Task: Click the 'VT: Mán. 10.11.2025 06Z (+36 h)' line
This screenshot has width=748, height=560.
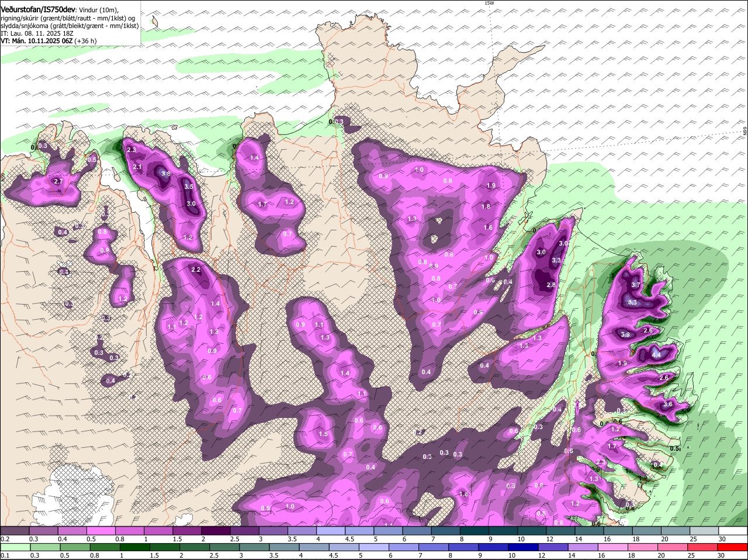Action: pos(49,41)
